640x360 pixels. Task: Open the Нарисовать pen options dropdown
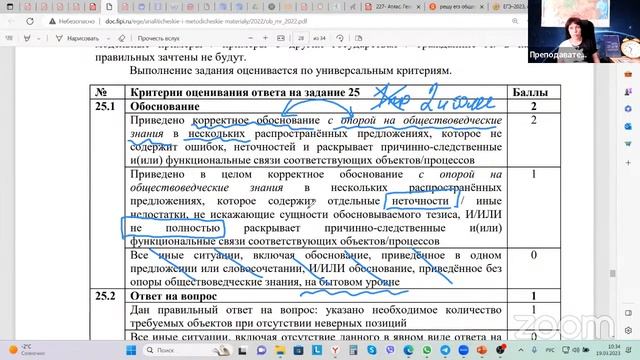tap(108, 38)
